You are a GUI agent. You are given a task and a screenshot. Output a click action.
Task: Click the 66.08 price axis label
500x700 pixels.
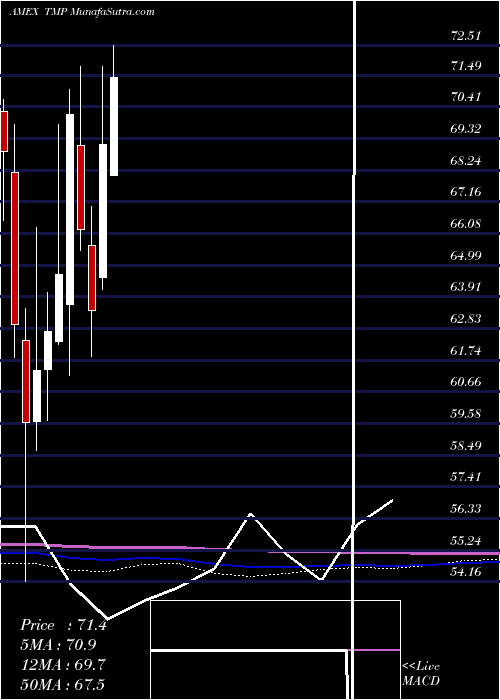(467, 224)
